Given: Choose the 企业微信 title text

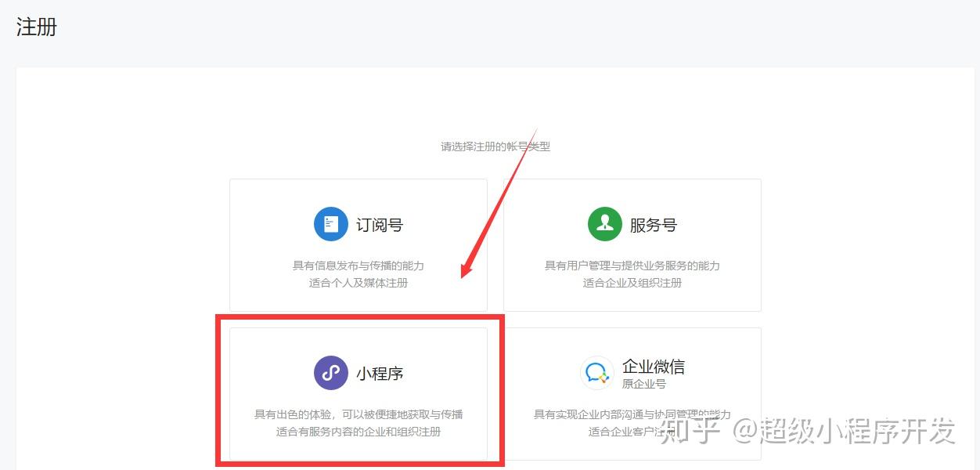Looking at the screenshot, I should [x=654, y=366].
